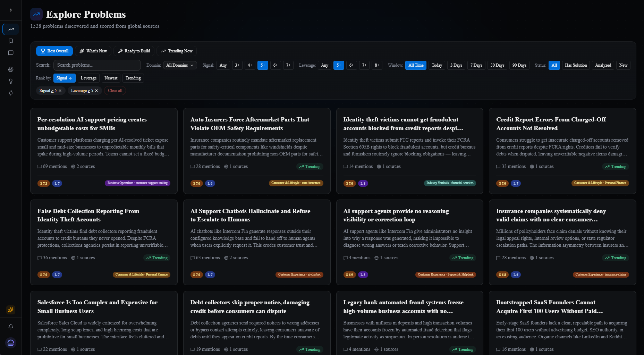Filter status by New
Screen dimensions: 644x355
pos(623,65)
